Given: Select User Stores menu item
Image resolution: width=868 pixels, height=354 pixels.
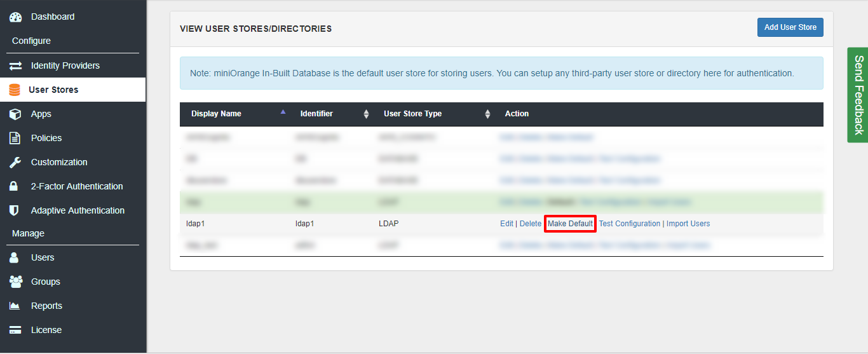Looking at the screenshot, I should [73, 90].
